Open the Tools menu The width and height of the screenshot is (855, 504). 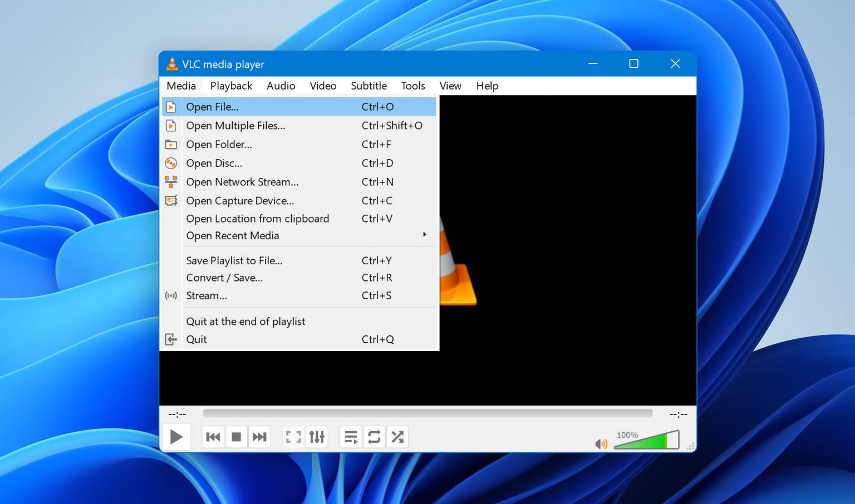pos(412,86)
